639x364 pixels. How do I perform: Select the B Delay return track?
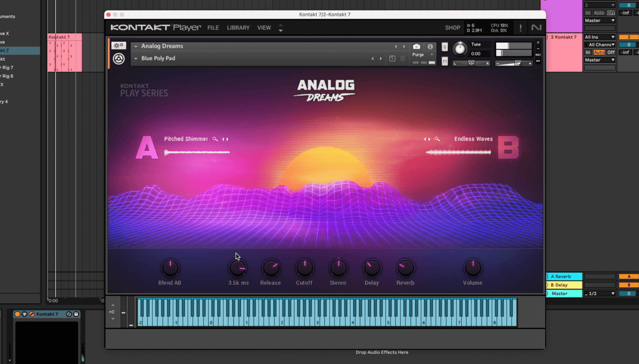click(x=563, y=285)
